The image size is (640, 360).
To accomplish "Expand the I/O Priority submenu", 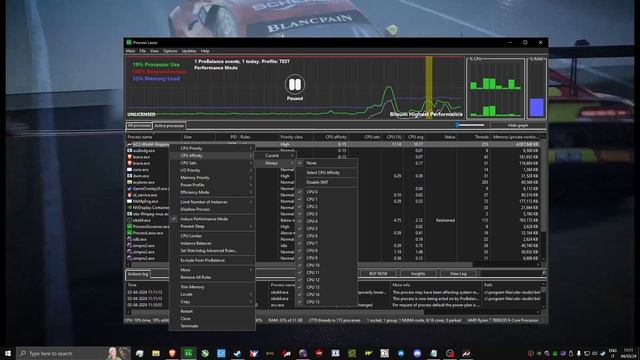I will [x=212, y=170].
